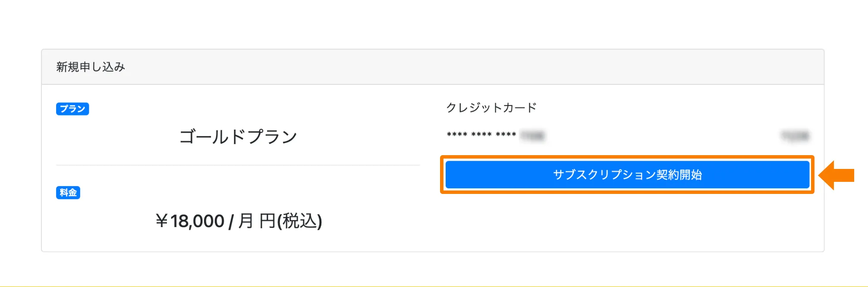The width and height of the screenshot is (868, 287).
Task: Click the ￥ yen symbol in the price
Action: tap(162, 221)
